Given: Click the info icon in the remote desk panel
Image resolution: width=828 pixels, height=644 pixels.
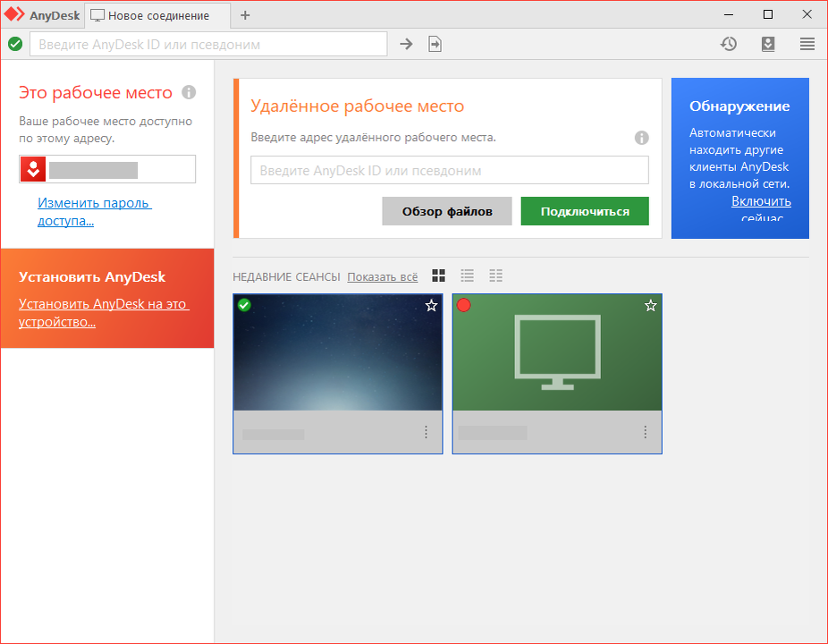Looking at the screenshot, I should (x=641, y=138).
